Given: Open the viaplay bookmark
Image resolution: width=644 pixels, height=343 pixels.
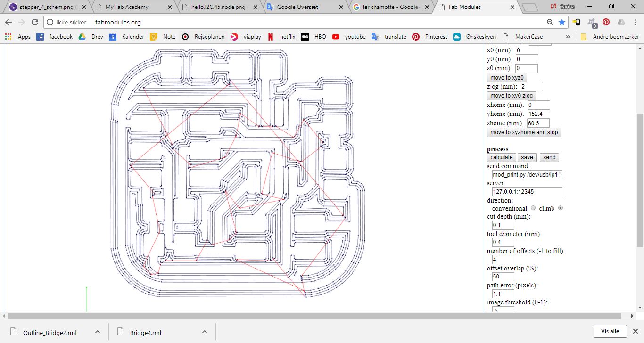Looking at the screenshot, I should click(x=246, y=37).
